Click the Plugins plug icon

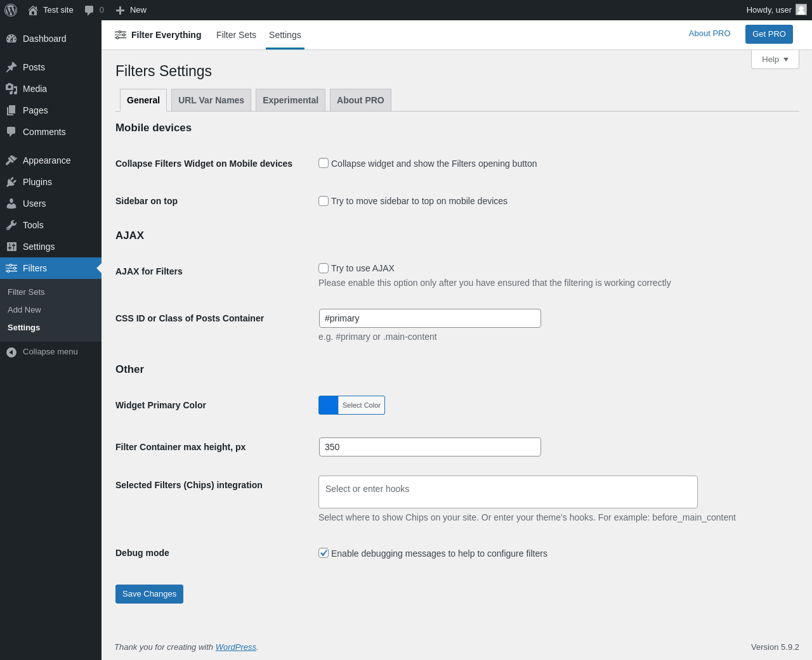click(11, 182)
